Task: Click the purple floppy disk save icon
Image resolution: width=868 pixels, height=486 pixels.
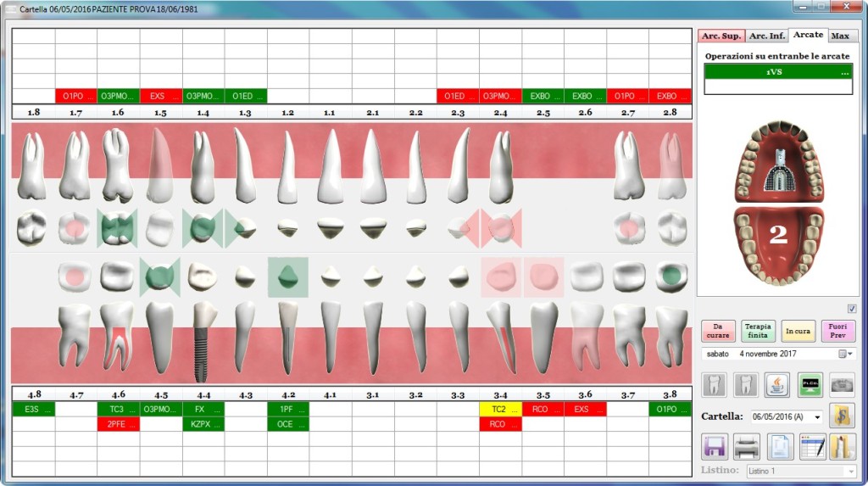Action: coord(715,446)
